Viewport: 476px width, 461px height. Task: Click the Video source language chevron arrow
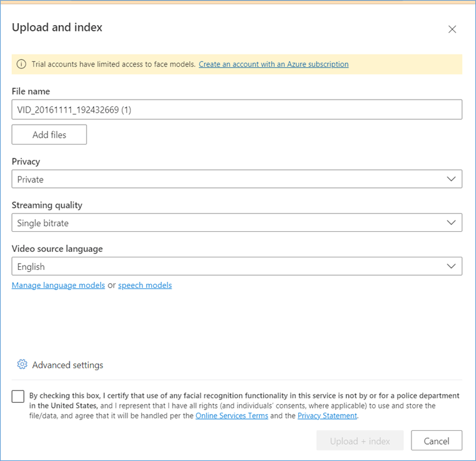point(451,266)
